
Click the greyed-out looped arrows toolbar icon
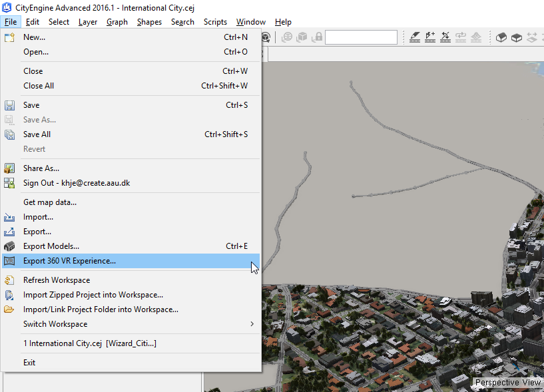pyautogui.click(x=461, y=37)
